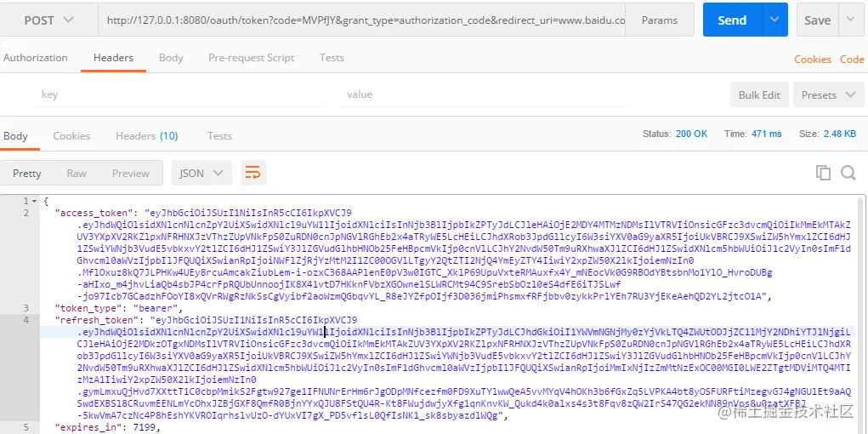Viewport: 868px width, 434px height.
Task: Open Bulk Edit for headers
Action: [759, 94]
